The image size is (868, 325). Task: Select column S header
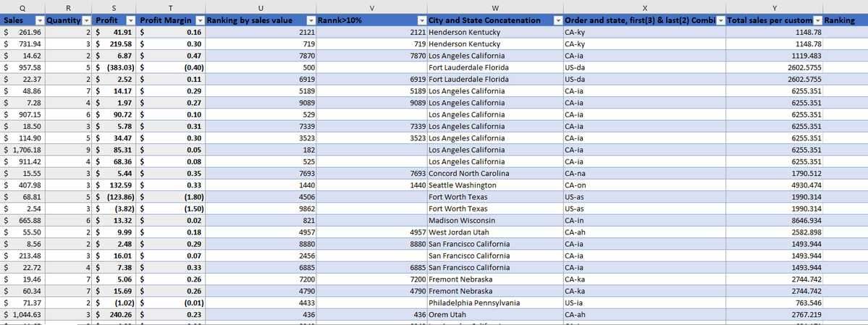[114, 8]
